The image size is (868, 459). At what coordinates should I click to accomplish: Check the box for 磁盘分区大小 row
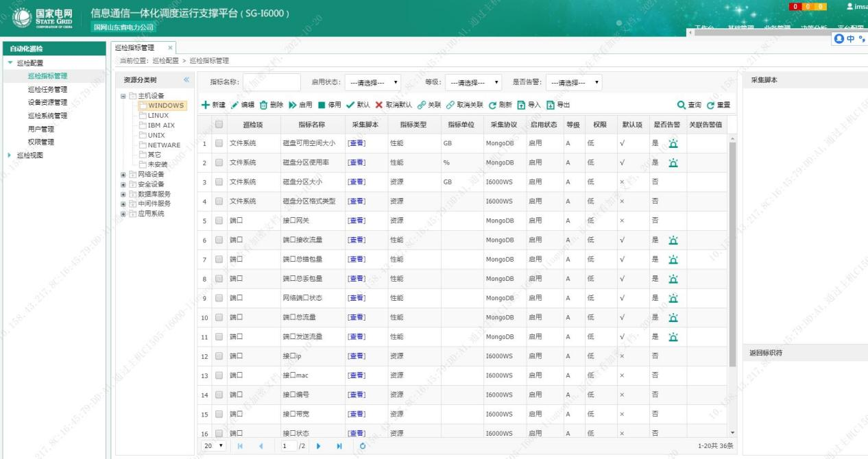tap(219, 182)
